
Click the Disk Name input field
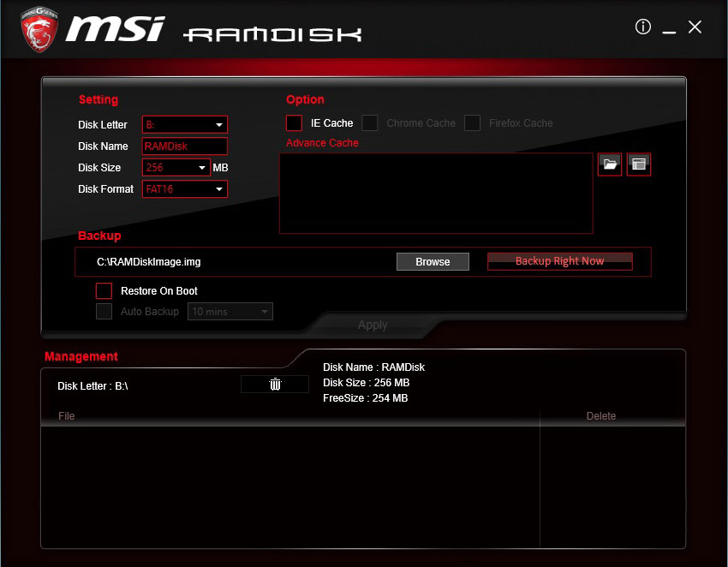(x=185, y=146)
